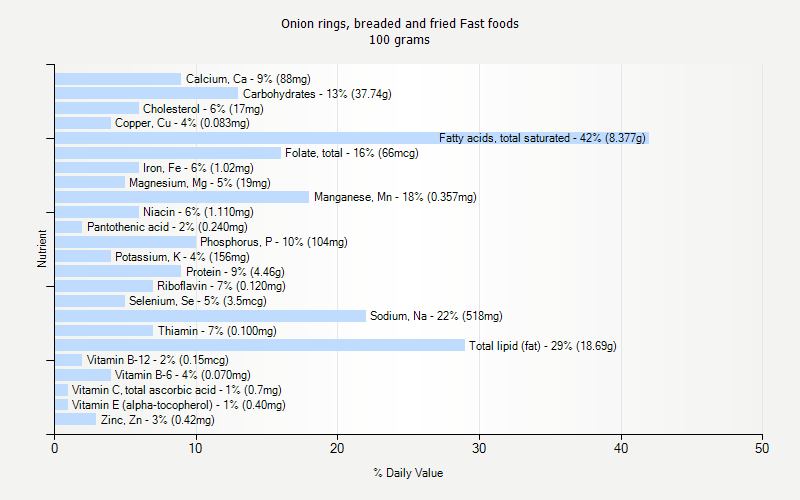
Task: Click the Copper, Cu - 4% (0.083mg) label
Action: coord(182,123)
